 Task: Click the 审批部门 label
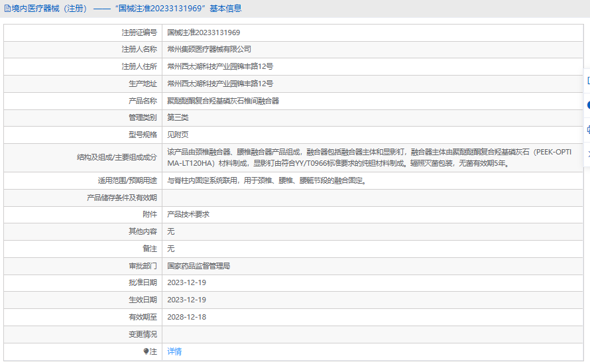pyautogui.click(x=143, y=266)
